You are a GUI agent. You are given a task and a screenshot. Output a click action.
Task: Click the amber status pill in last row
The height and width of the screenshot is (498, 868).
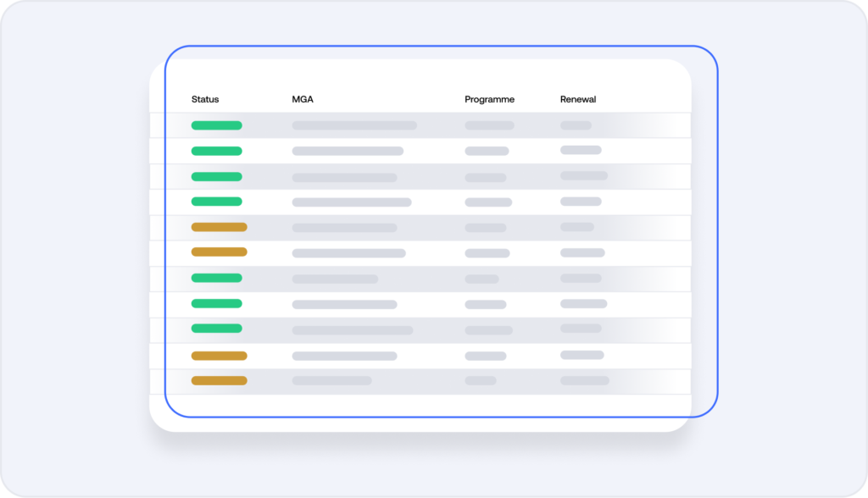(x=219, y=380)
